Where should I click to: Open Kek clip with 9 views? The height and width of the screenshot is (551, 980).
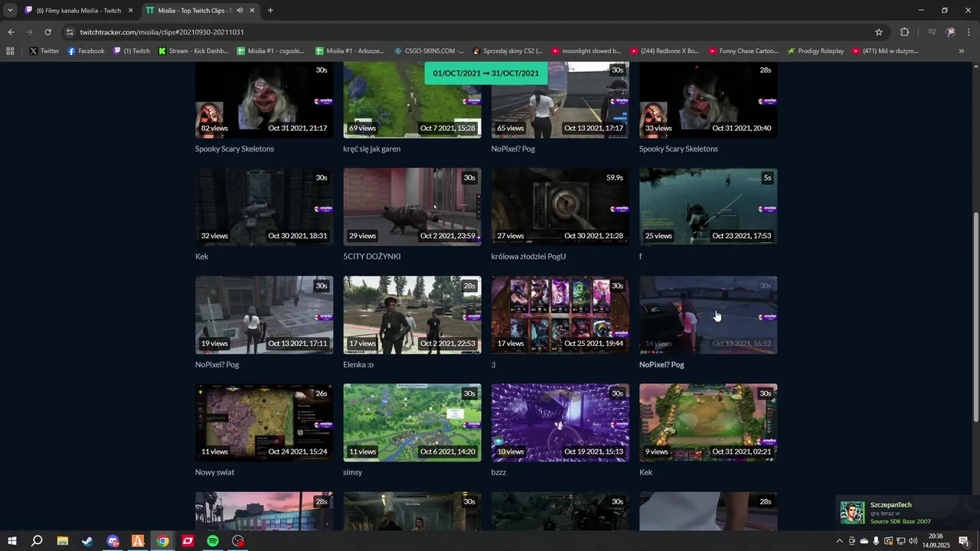point(708,422)
